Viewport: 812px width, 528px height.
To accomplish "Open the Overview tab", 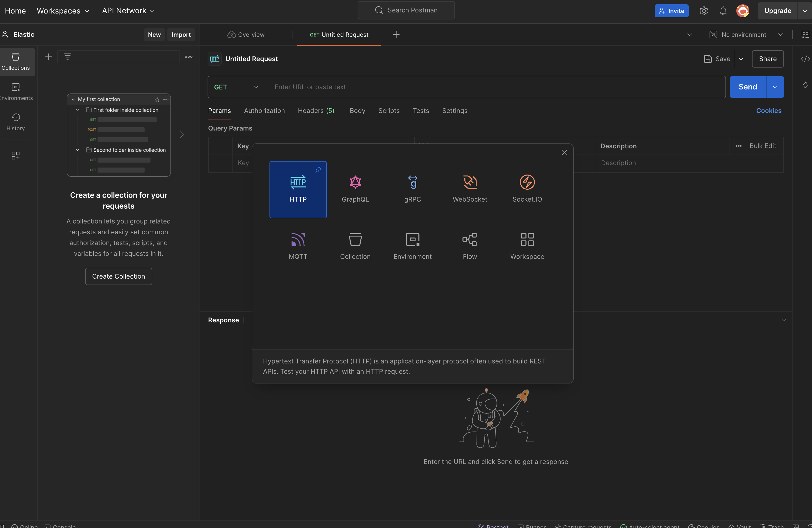I will coord(246,35).
